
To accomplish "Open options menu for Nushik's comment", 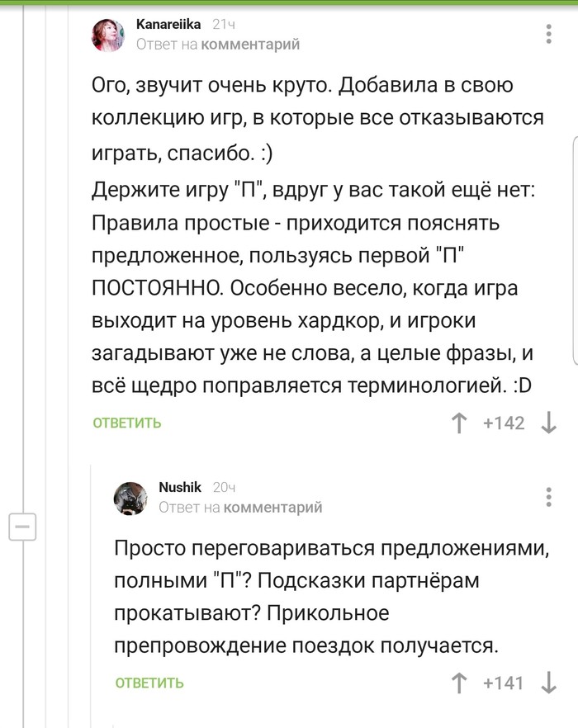I will point(550,497).
